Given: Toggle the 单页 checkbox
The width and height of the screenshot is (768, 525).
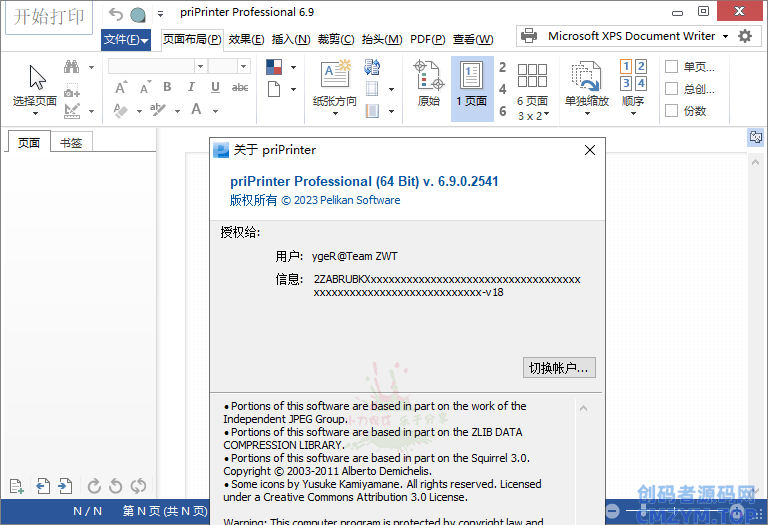Looking at the screenshot, I should click(x=672, y=67).
